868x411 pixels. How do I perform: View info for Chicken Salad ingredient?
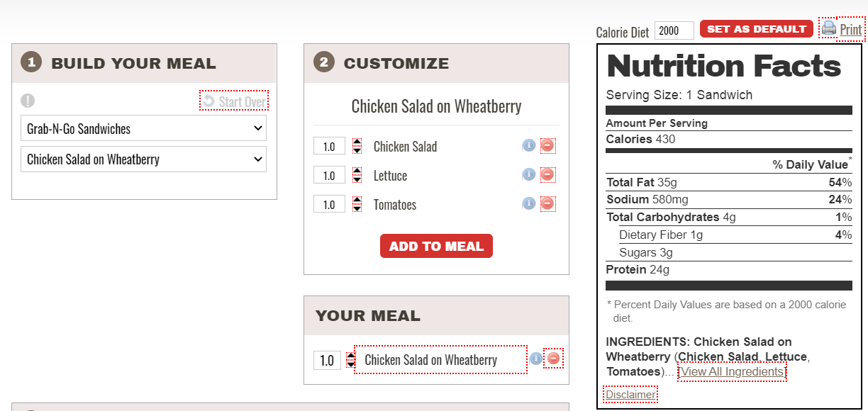pos(528,145)
